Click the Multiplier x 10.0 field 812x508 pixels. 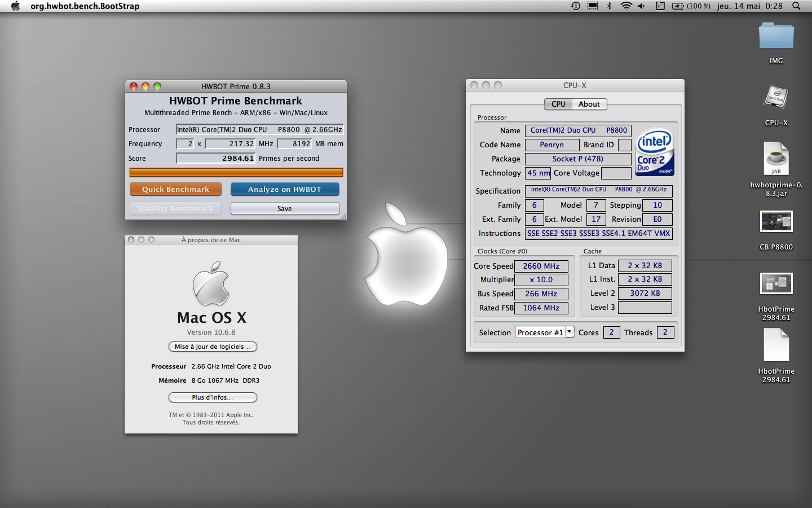coord(541,279)
